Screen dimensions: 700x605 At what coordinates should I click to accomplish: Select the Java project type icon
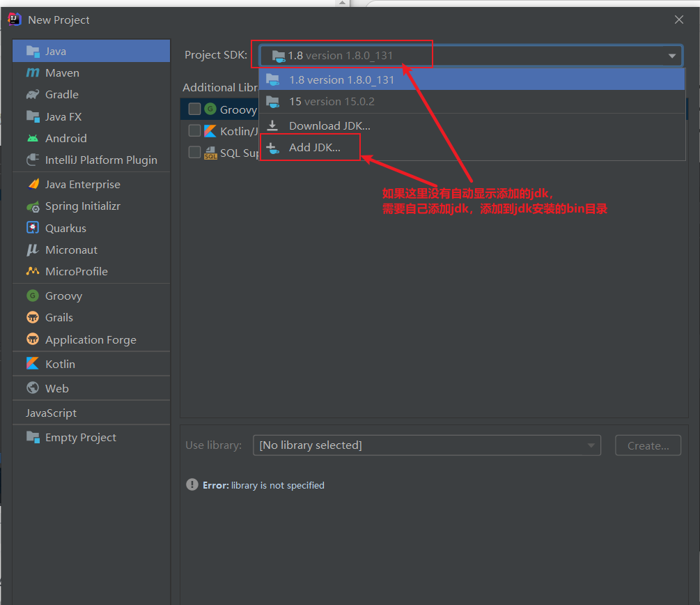click(x=33, y=52)
